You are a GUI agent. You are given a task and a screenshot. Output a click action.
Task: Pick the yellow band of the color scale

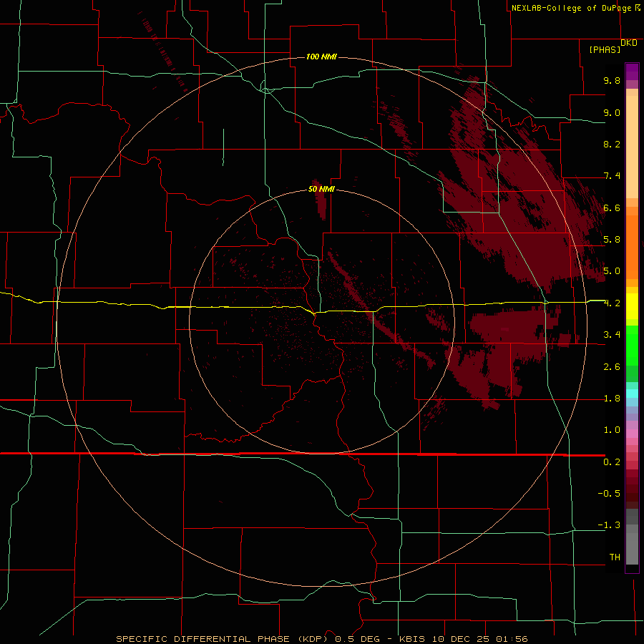(632, 306)
